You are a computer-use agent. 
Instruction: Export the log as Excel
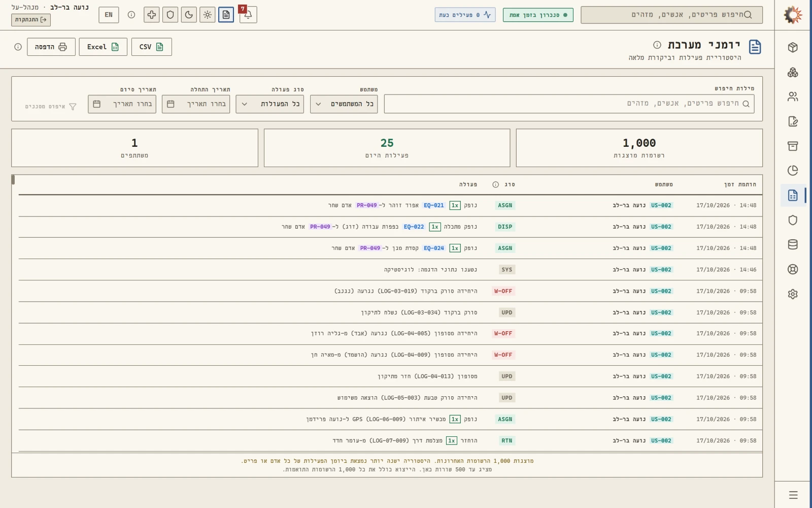103,47
